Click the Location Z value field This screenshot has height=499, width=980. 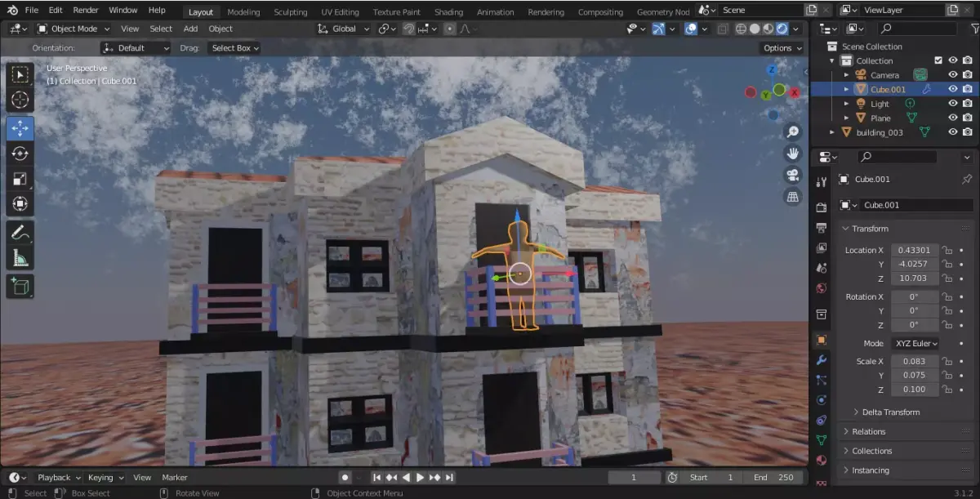(x=914, y=278)
